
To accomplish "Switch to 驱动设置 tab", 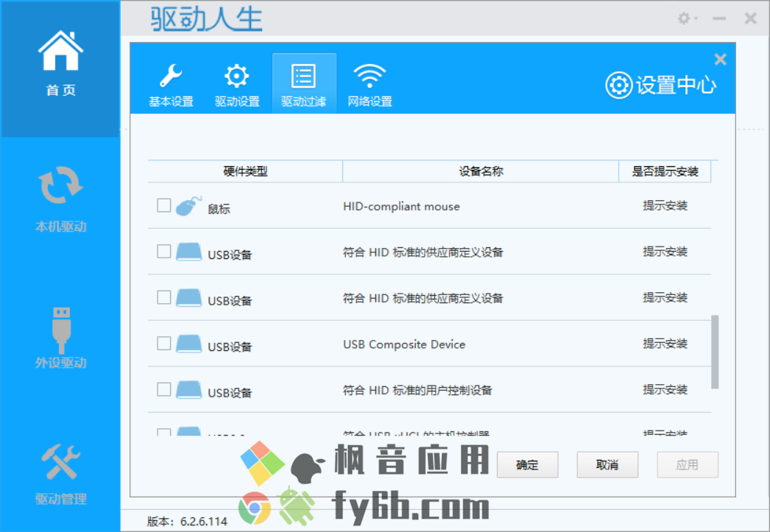I will coord(237,83).
